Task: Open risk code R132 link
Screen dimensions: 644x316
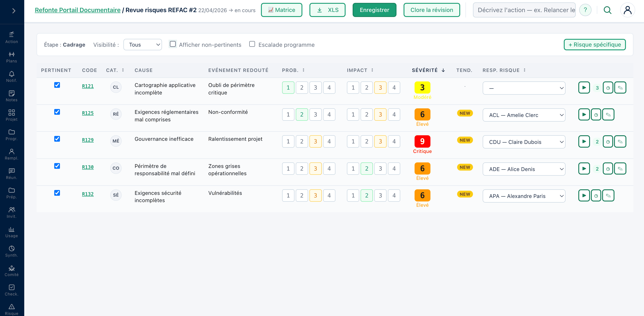Action: pyautogui.click(x=88, y=194)
